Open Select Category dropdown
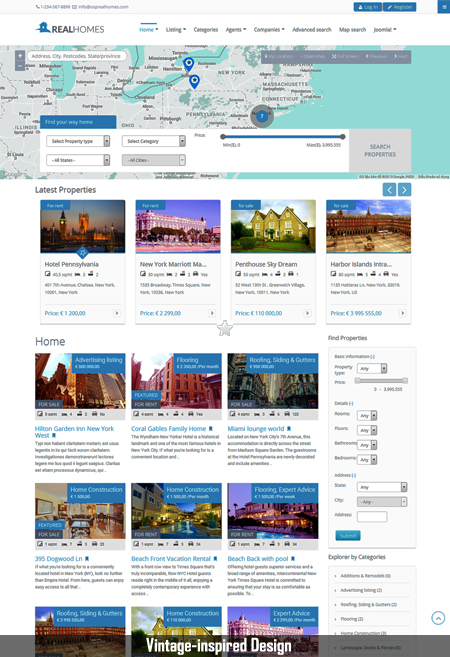The height and width of the screenshot is (657, 450). (x=153, y=141)
